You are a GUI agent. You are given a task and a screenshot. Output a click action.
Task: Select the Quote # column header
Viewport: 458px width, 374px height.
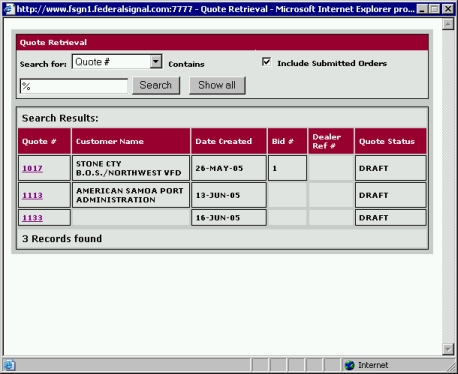[44, 141]
